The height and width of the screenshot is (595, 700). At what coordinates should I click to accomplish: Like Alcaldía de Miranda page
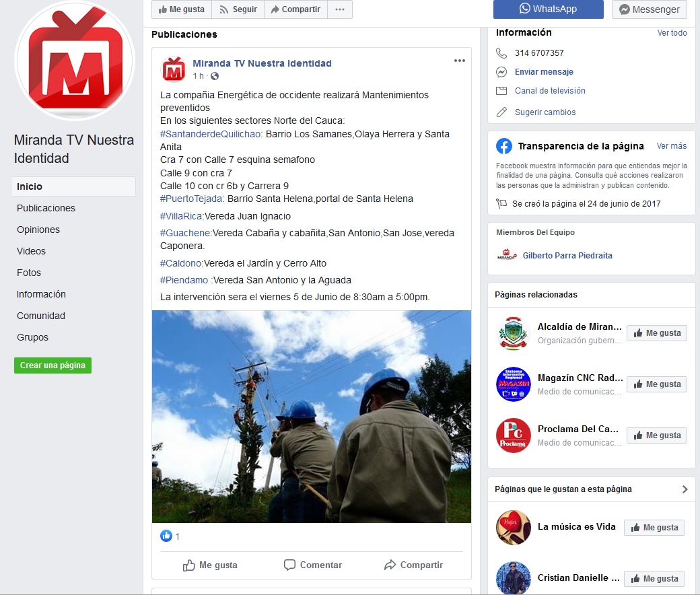tap(657, 333)
